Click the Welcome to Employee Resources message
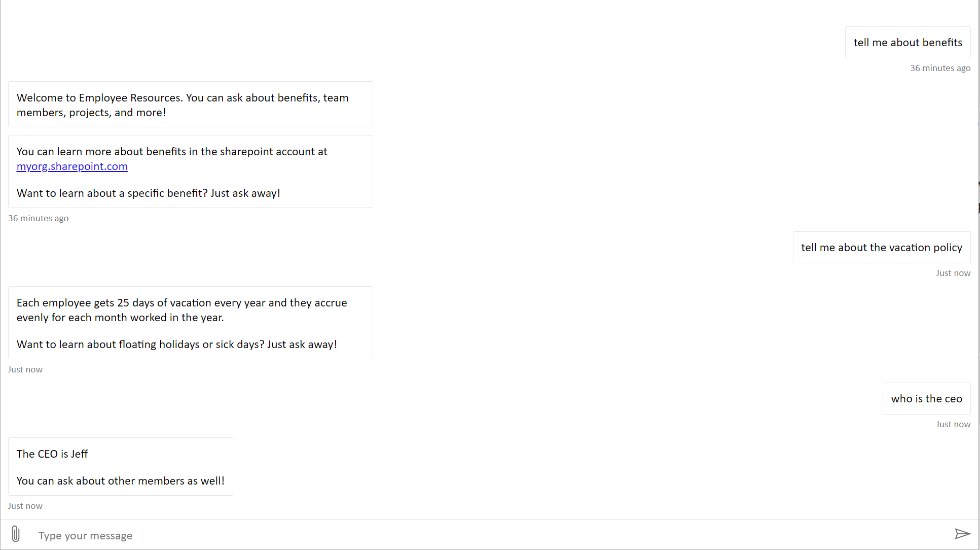This screenshot has width=980, height=550. point(191,105)
